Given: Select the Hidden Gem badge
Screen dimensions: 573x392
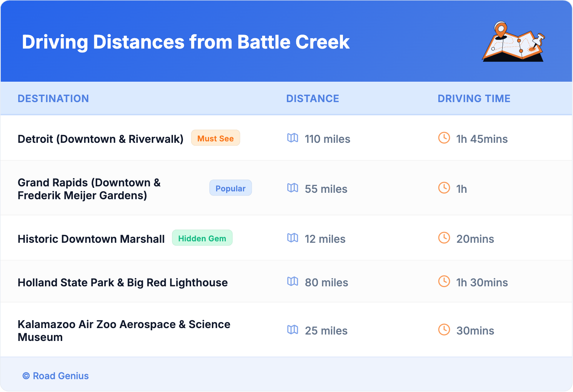Looking at the screenshot, I should tap(202, 238).
